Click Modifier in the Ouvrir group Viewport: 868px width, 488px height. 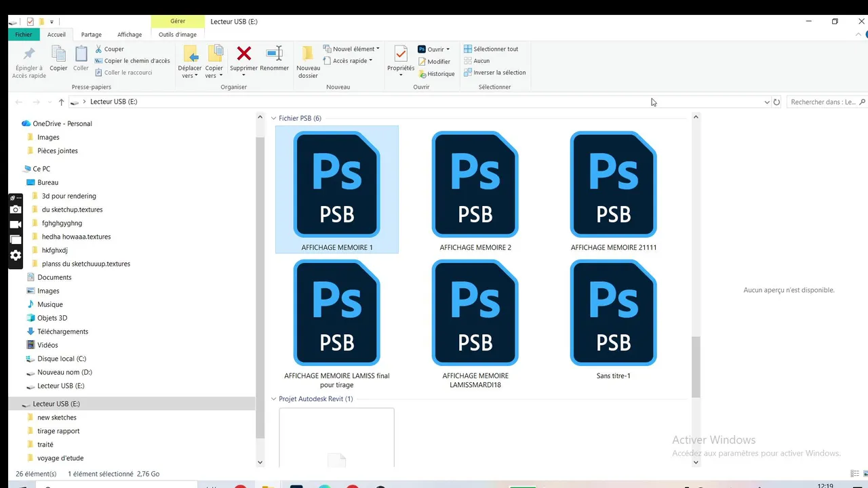click(434, 62)
